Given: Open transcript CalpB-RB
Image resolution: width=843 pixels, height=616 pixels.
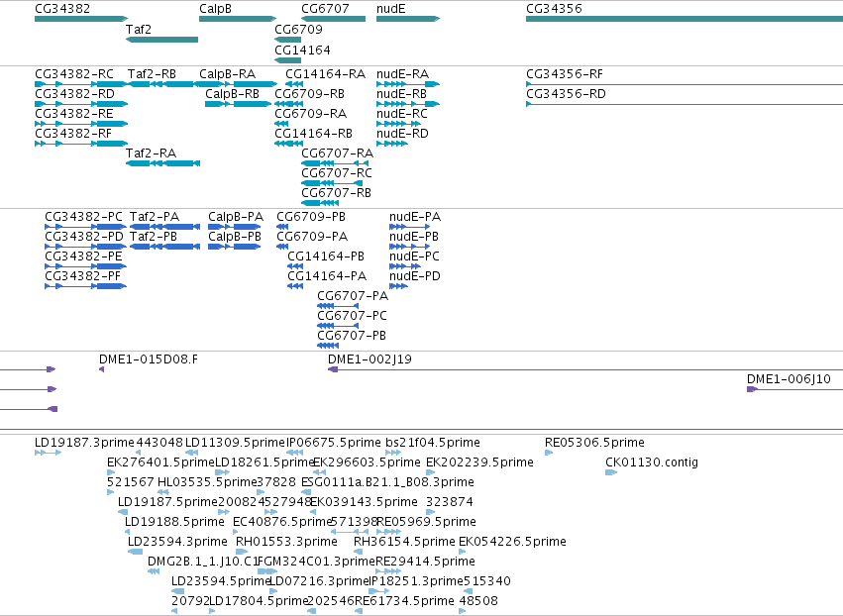Looking at the screenshot, I should [x=232, y=94].
